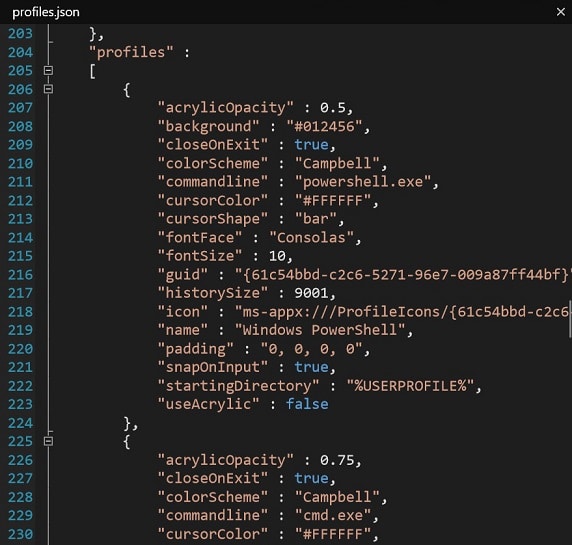Screen dimensions: 572x545
Task: Click line number 216
Action: tap(20, 275)
